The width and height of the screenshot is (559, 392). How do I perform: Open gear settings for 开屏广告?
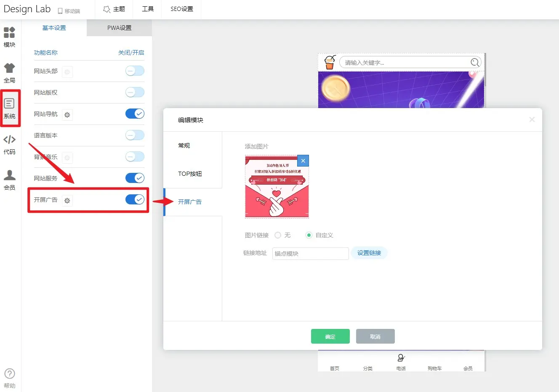tap(67, 201)
